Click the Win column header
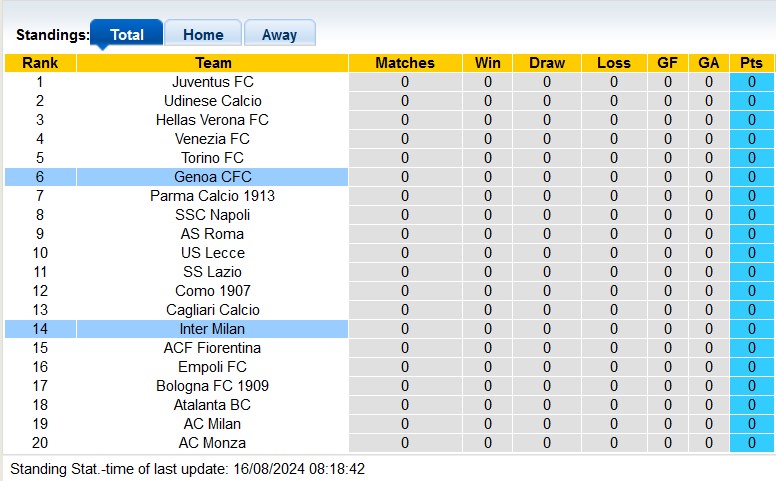 (x=488, y=63)
